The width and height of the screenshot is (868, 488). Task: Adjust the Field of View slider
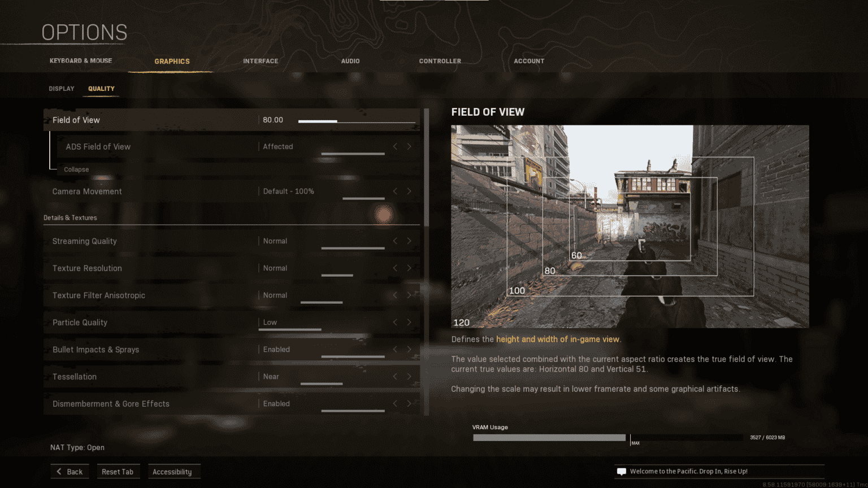point(357,120)
